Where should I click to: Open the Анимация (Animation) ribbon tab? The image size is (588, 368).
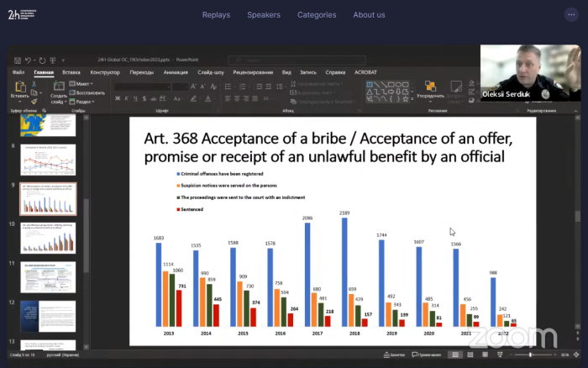pyautogui.click(x=176, y=72)
